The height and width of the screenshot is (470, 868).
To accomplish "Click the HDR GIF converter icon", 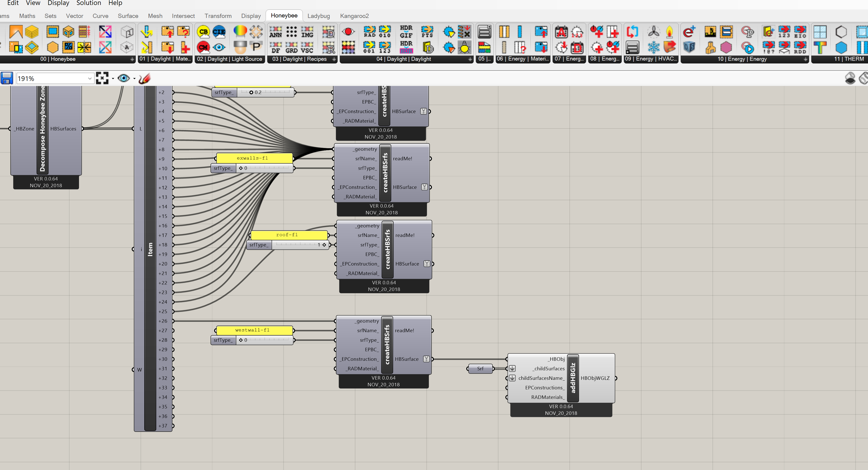I will pyautogui.click(x=406, y=32).
